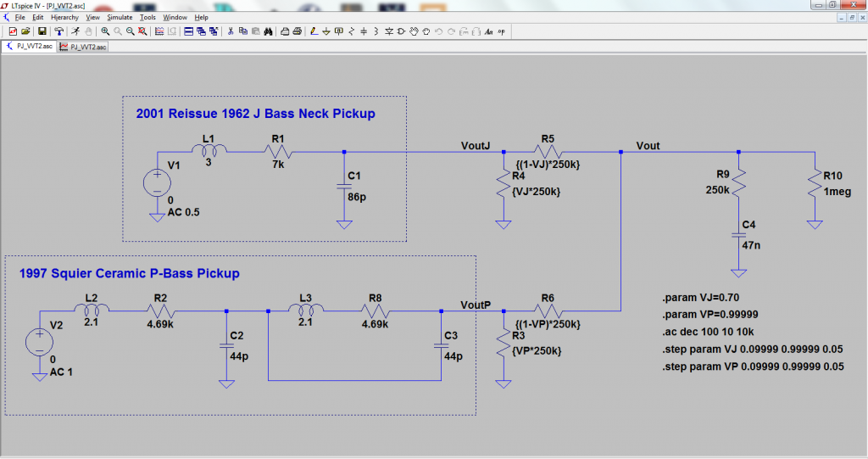Click the '1meg' value of R10
The image size is (868, 459).
coord(837,192)
